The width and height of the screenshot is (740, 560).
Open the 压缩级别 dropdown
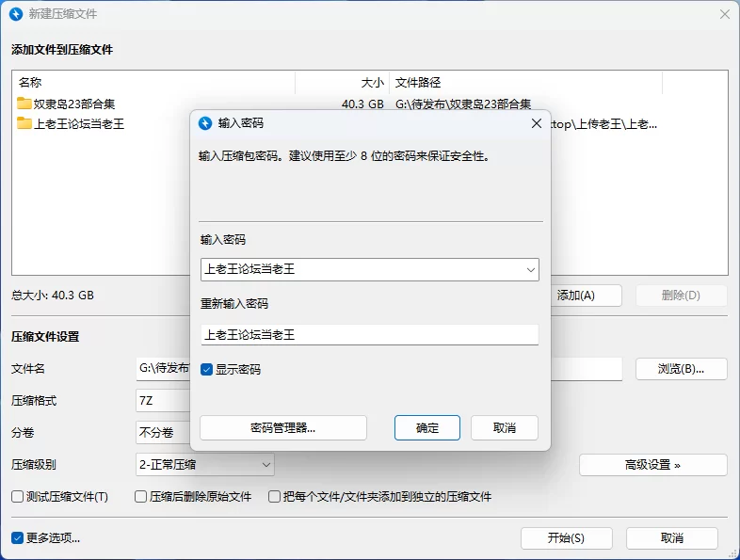205,464
